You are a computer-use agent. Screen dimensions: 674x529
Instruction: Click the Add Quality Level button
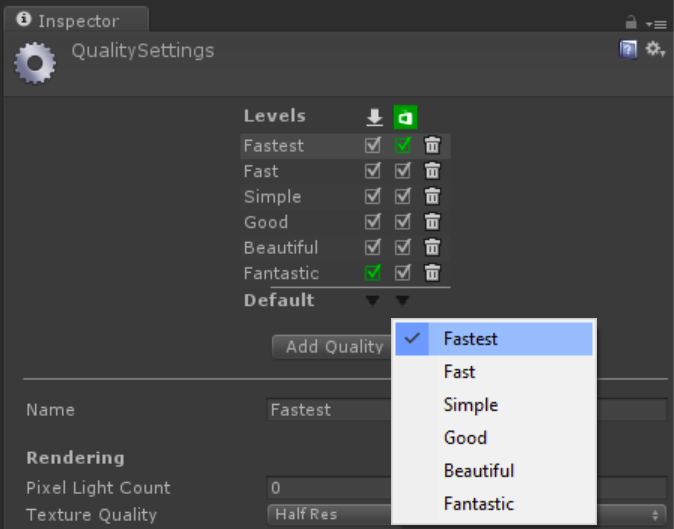tap(333, 347)
